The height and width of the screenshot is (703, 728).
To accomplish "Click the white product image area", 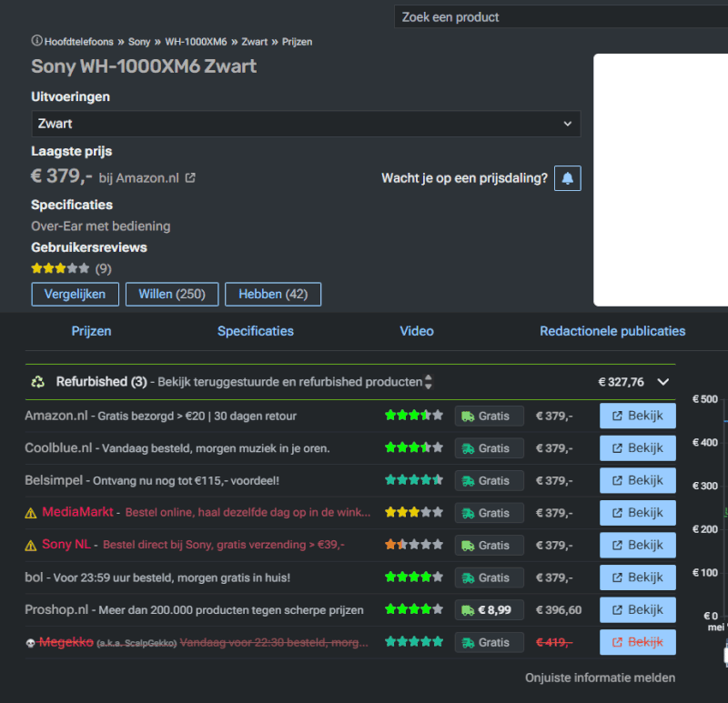I will (661, 180).
